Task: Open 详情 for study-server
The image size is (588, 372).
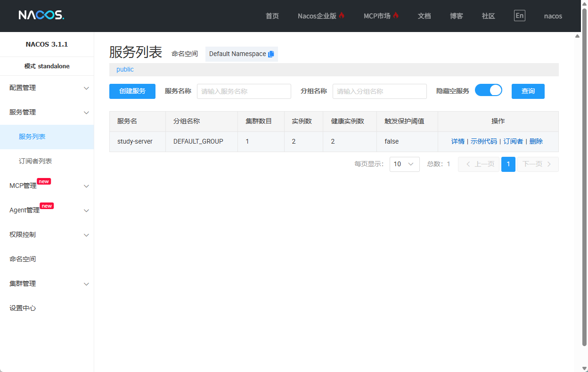Action: click(x=457, y=141)
